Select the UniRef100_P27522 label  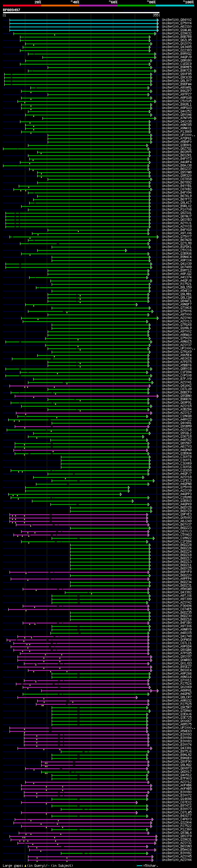click(177, 826)
